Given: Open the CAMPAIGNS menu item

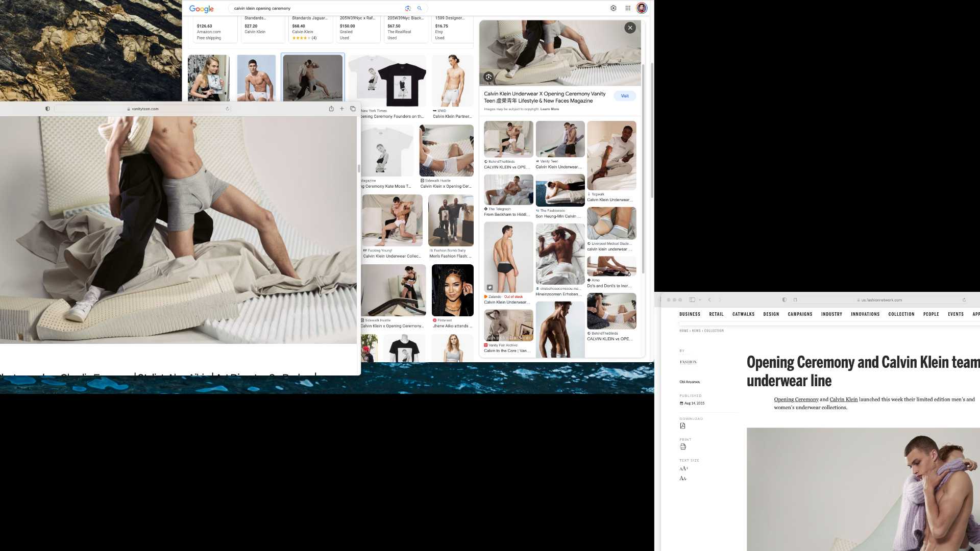Looking at the screenshot, I should coord(800,314).
